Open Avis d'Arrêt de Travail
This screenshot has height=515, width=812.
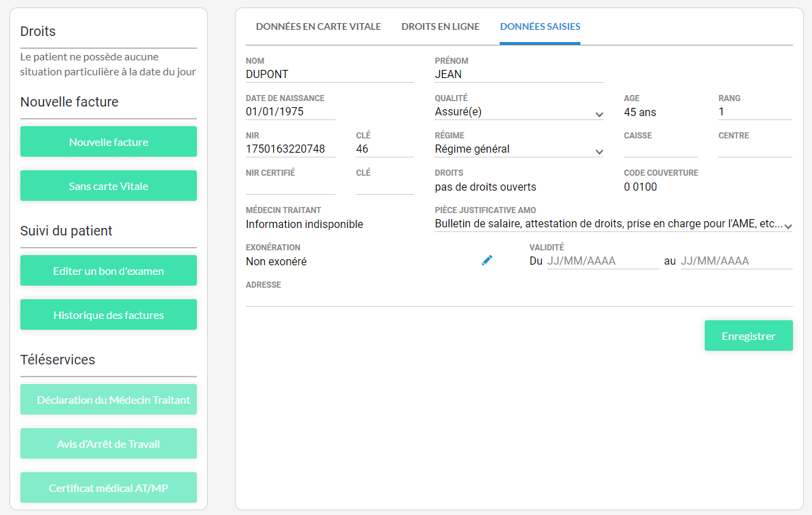pyautogui.click(x=109, y=444)
